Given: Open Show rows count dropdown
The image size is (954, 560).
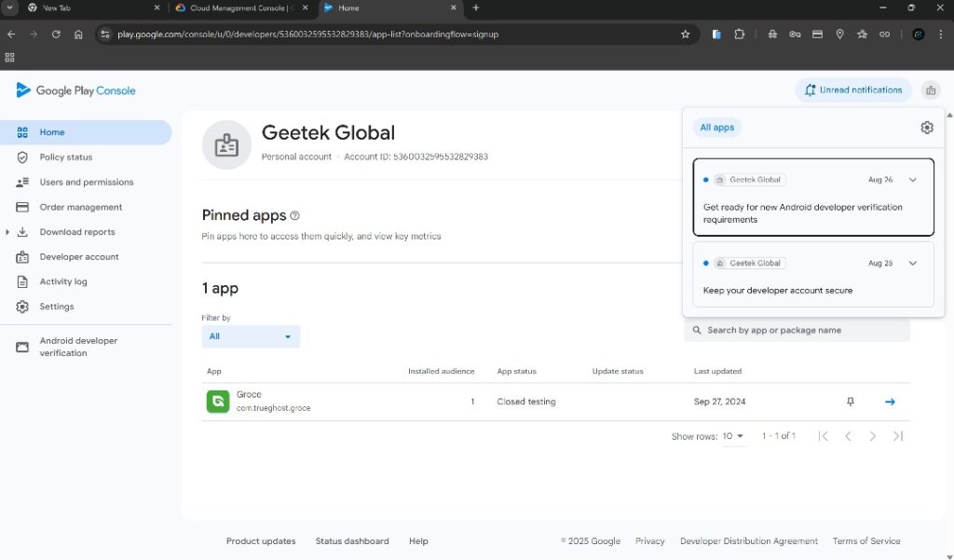Looking at the screenshot, I should pyautogui.click(x=733, y=436).
